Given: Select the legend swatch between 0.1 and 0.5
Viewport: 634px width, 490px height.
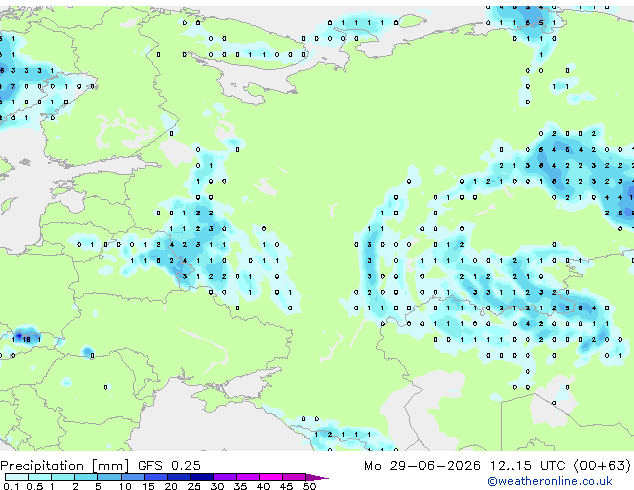Looking at the screenshot, I should tap(17, 477).
